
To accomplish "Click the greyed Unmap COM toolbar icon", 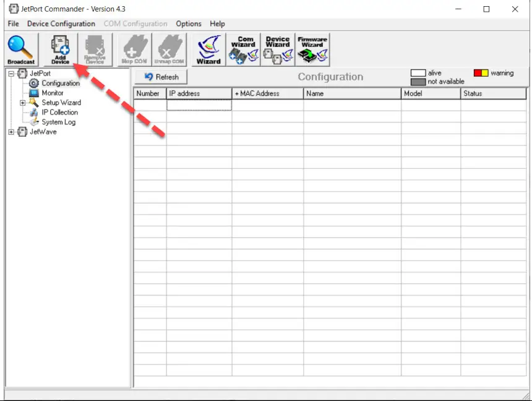I will click(x=169, y=50).
